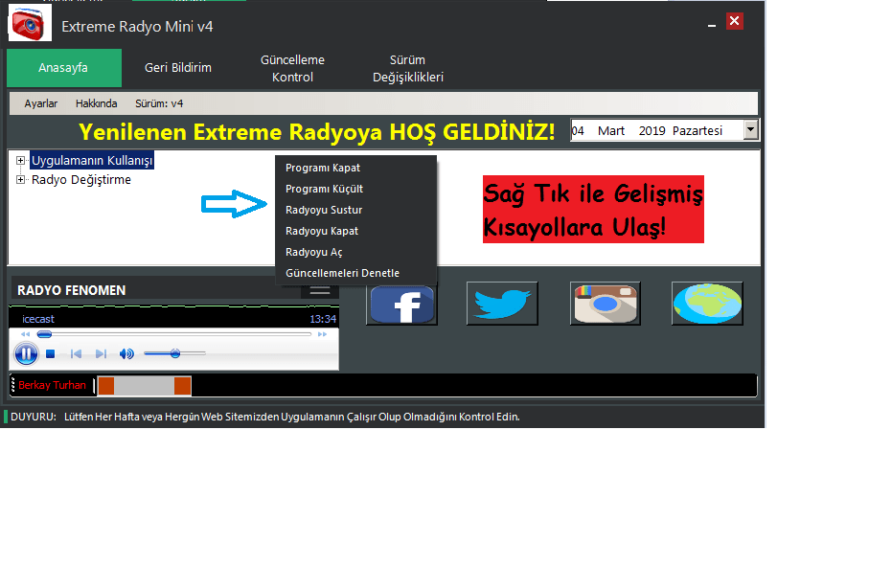Open the Hakkında menu
This screenshot has width=892, height=588.
tap(96, 103)
